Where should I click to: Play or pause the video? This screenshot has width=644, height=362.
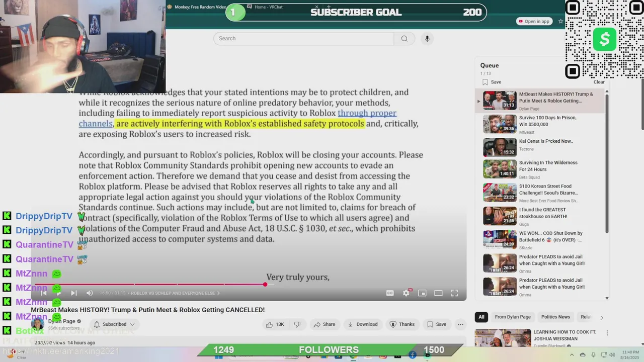pos(58,293)
